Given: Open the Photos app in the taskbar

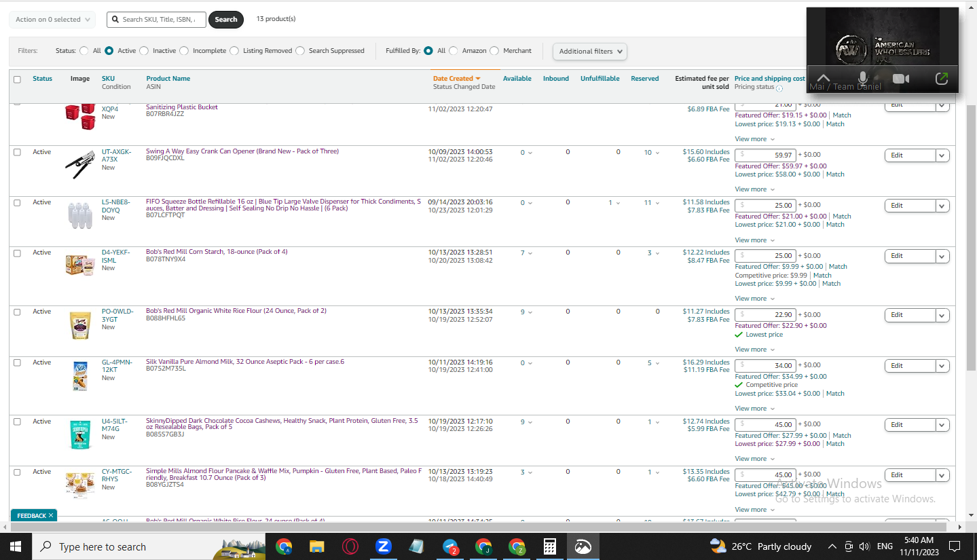Looking at the screenshot, I should pyautogui.click(x=583, y=546).
